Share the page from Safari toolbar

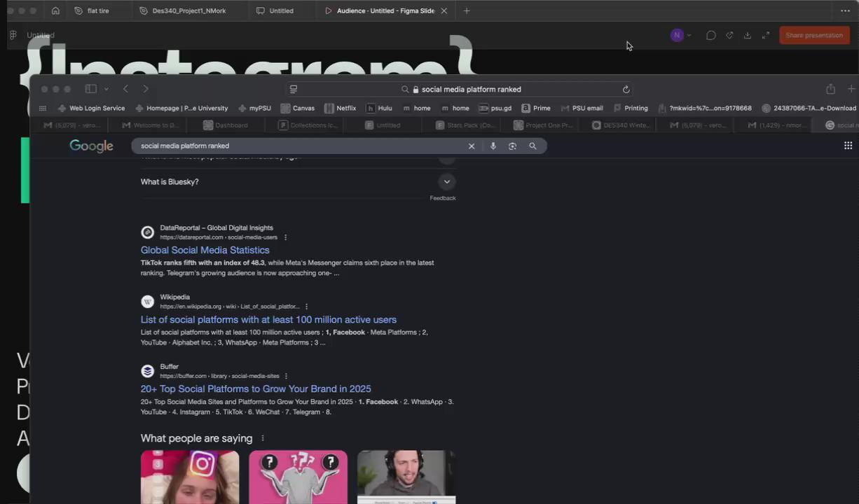pos(830,89)
